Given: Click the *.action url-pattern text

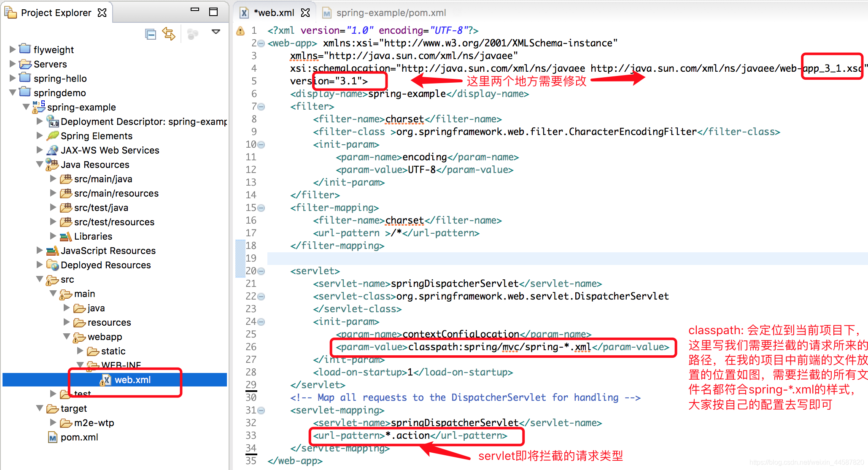Looking at the screenshot, I should pyautogui.click(x=407, y=435).
